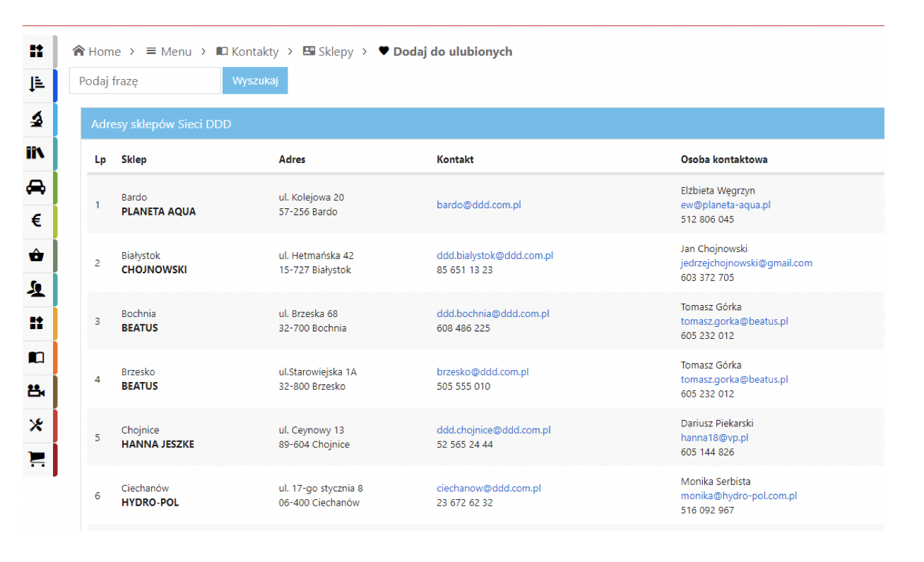
Task: Open hanna18@vp.pl email link
Action: tap(715, 438)
